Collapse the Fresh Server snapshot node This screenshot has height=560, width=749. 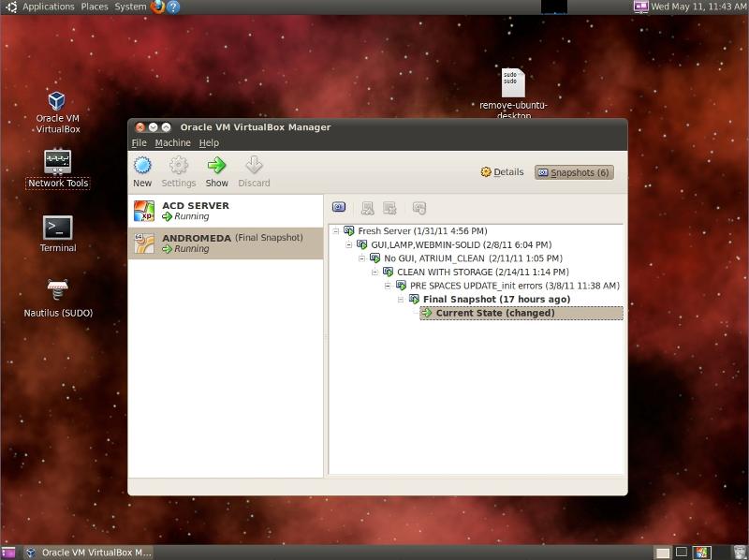click(336, 231)
